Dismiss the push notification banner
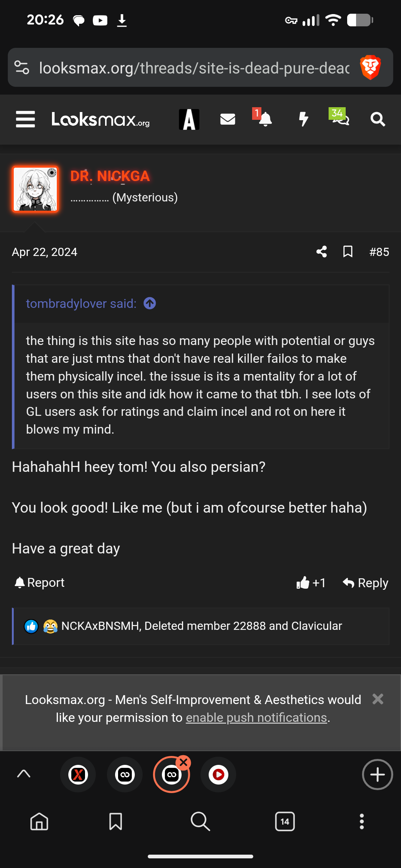The image size is (401, 868). pos(378,699)
